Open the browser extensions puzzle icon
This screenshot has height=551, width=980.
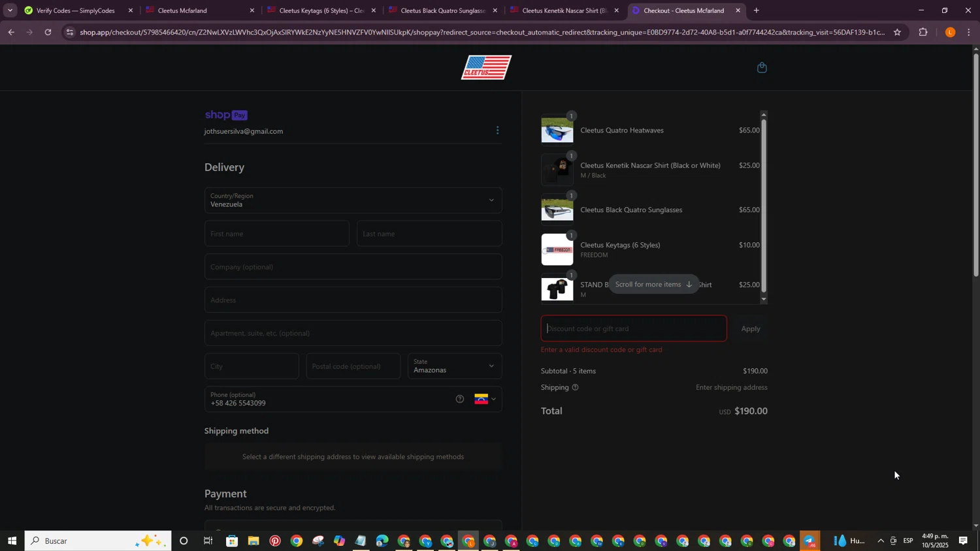[x=923, y=32]
